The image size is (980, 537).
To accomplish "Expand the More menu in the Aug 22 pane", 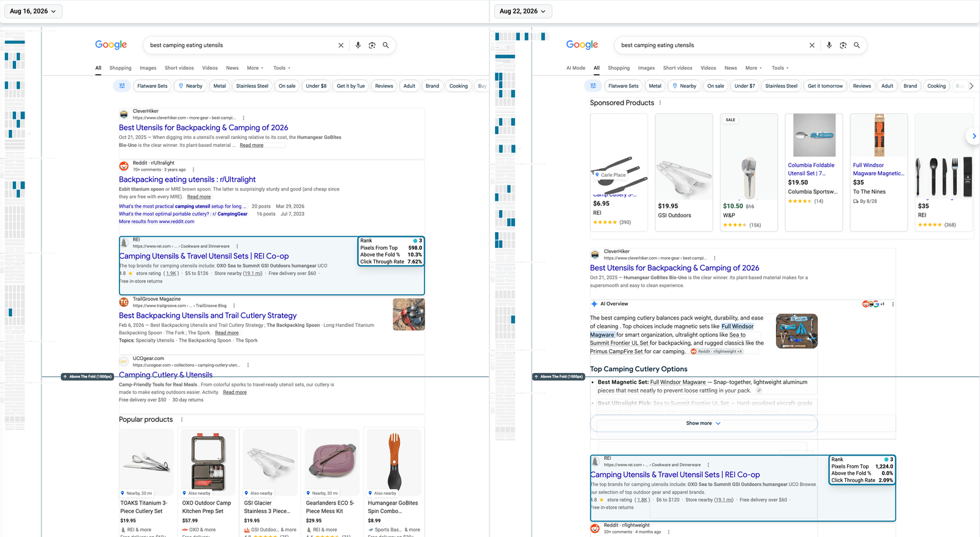I will [754, 68].
